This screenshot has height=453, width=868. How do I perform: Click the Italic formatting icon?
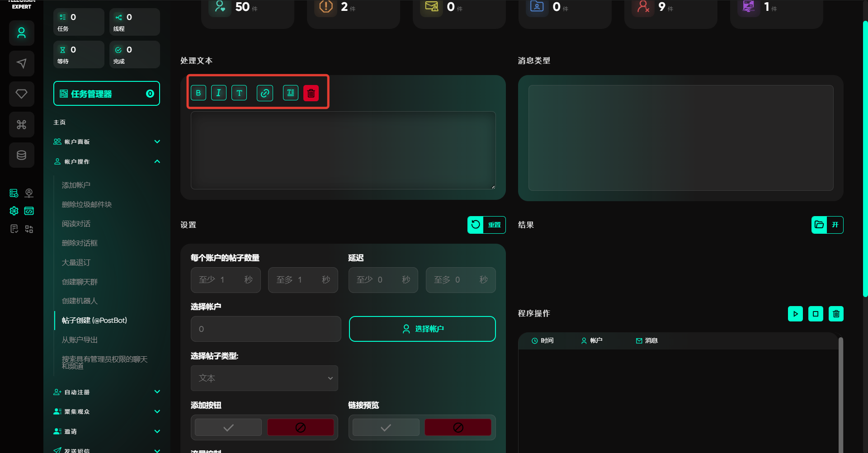pyautogui.click(x=219, y=93)
